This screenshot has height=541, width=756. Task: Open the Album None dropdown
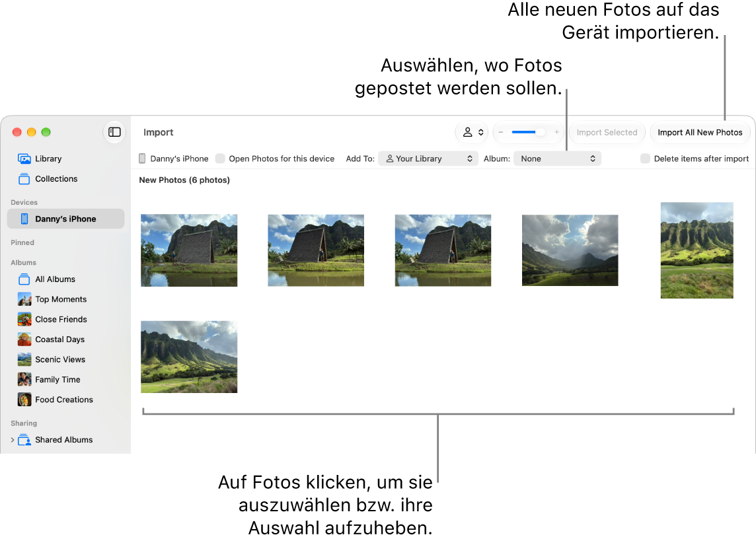557,159
